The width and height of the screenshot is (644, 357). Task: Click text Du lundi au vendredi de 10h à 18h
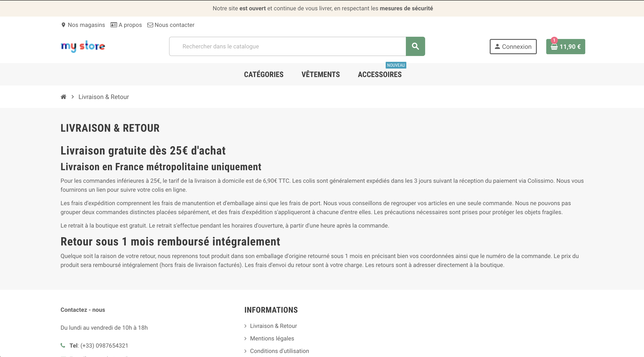tap(104, 327)
